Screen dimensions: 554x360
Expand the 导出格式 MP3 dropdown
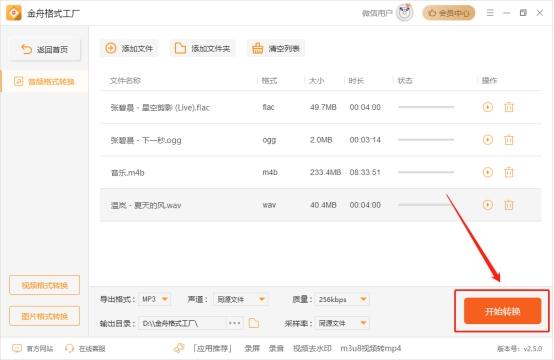point(155,299)
